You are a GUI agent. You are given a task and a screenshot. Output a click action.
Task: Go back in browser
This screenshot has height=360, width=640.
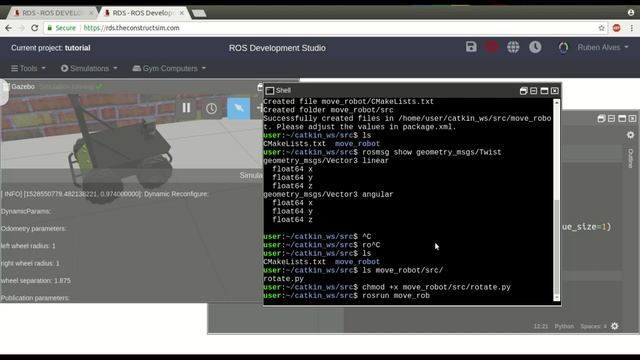[x=9, y=28]
